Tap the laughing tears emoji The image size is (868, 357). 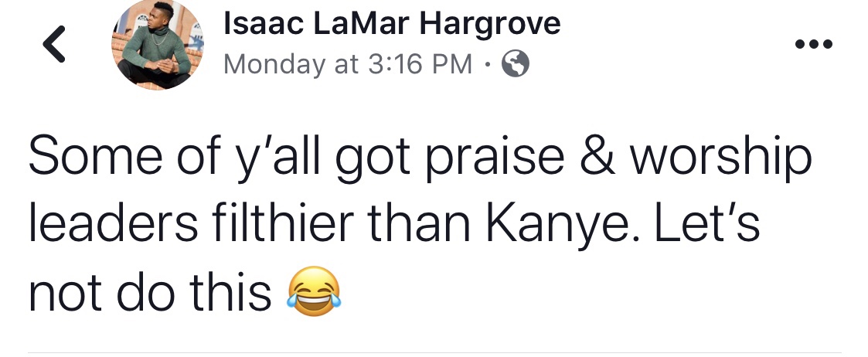click(313, 293)
